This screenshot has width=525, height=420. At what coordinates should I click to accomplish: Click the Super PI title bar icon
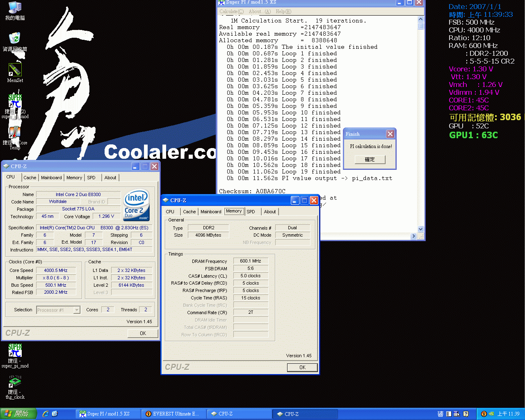[222, 2]
